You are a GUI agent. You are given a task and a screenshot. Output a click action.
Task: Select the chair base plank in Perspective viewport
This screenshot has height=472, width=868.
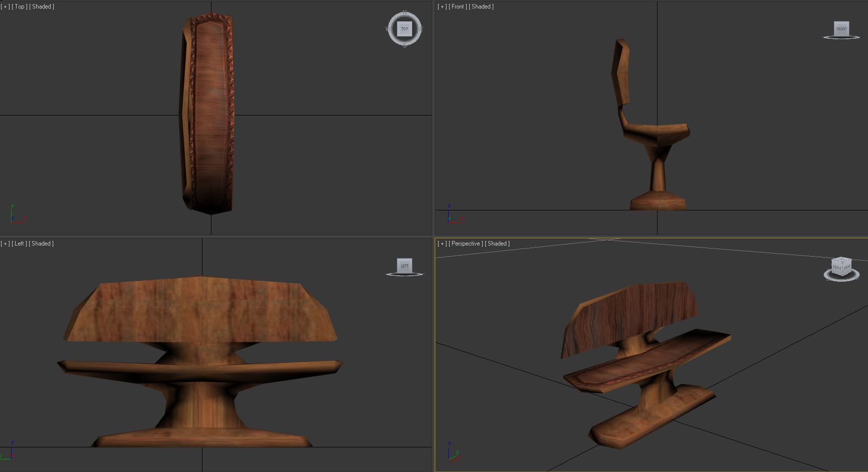(x=653, y=416)
